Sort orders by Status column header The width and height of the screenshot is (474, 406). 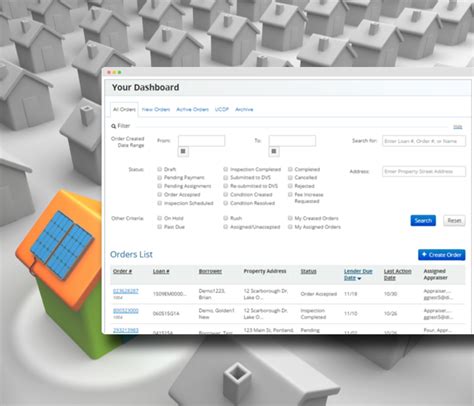[x=308, y=271]
